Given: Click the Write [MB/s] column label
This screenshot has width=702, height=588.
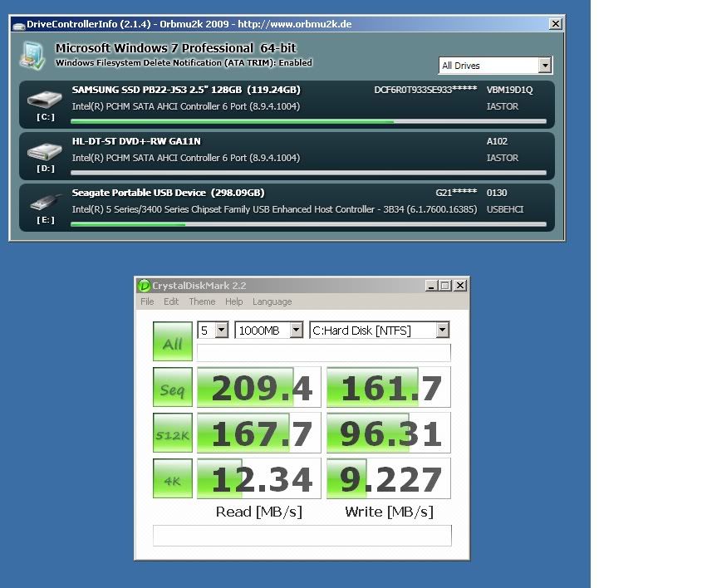Looking at the screenshot, I should 389,512.
